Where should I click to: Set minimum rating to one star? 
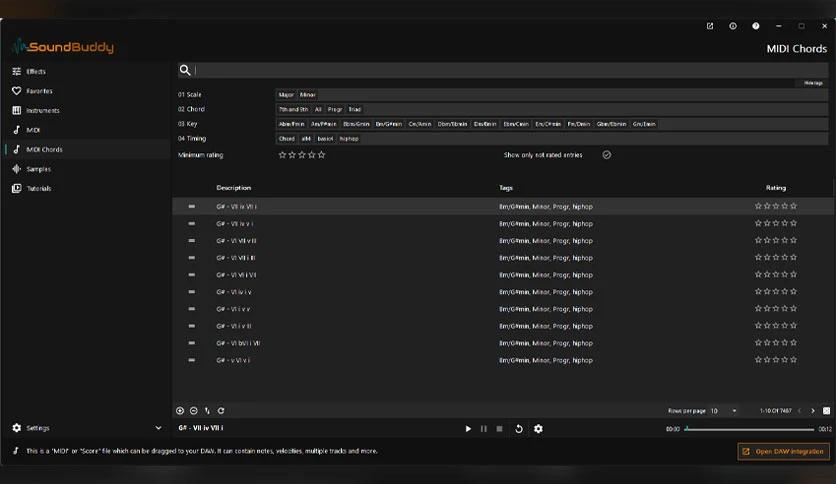283,155
